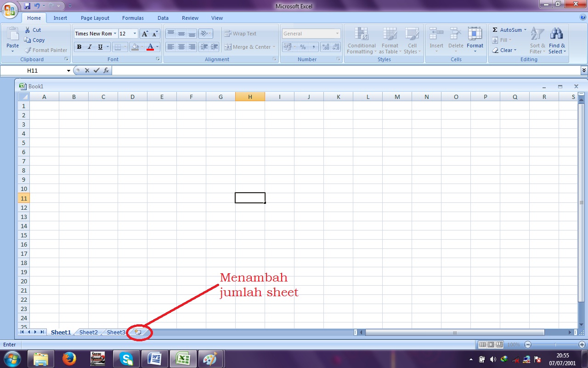The width and height of the screenshot is (588, 368).
Task: Paste clipboard contents
Action: [12, 40]
